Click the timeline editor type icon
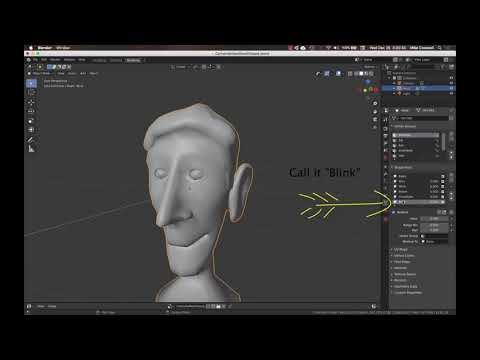 [29, 306]
